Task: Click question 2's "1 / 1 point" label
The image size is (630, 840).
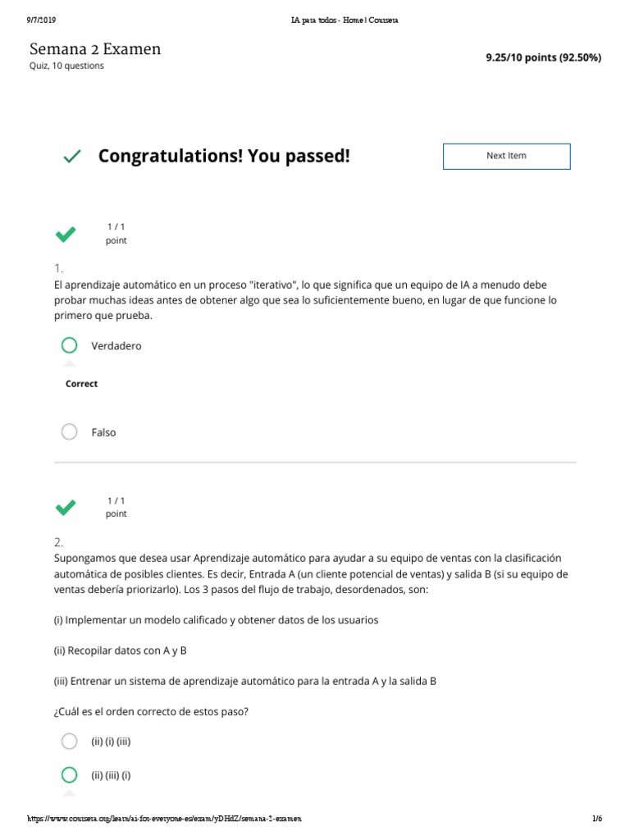Action: point(116,507)
